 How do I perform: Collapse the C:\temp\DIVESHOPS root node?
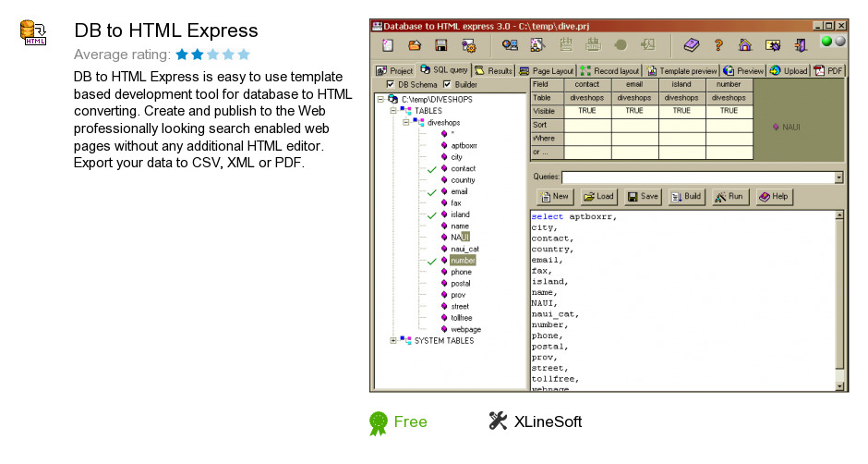(380, 99)
